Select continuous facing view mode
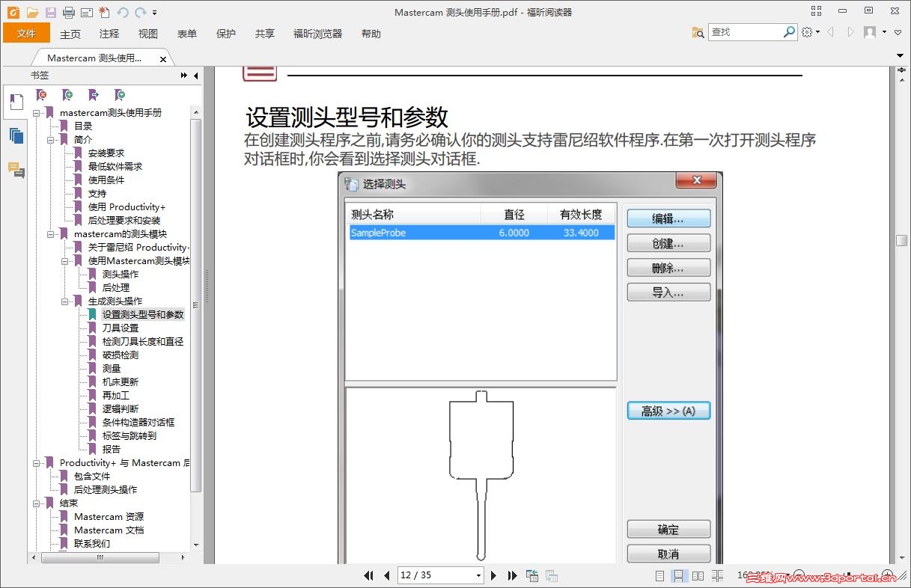Image resolution: width=911 pixels, height=588 pixels. tap(717, 575)
